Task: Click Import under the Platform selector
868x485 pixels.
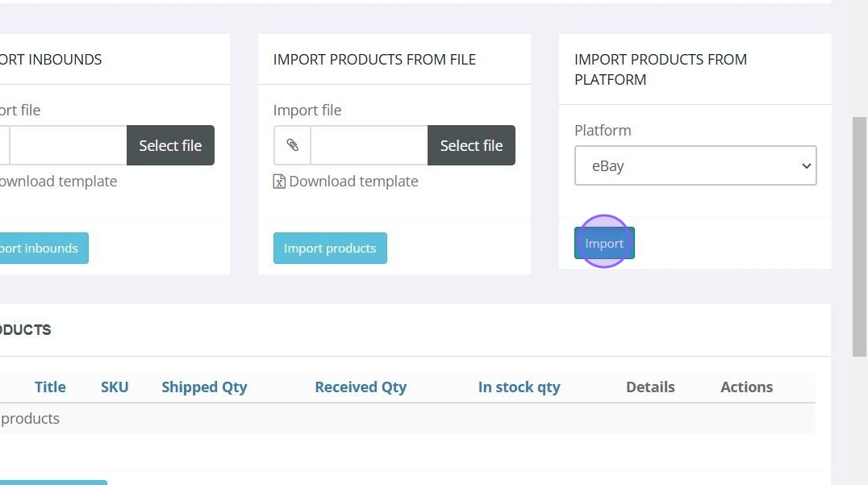Action: tap(604, 243)
